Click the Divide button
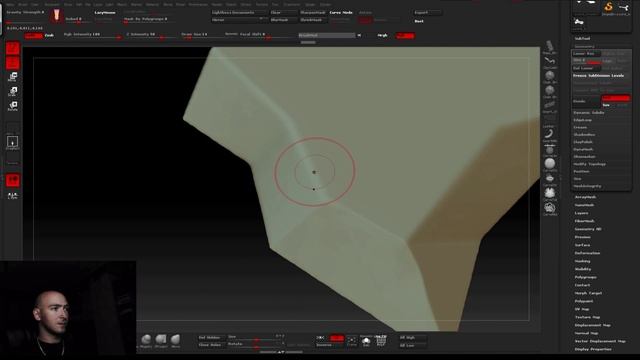640x360 pixels. pos(586,101)
